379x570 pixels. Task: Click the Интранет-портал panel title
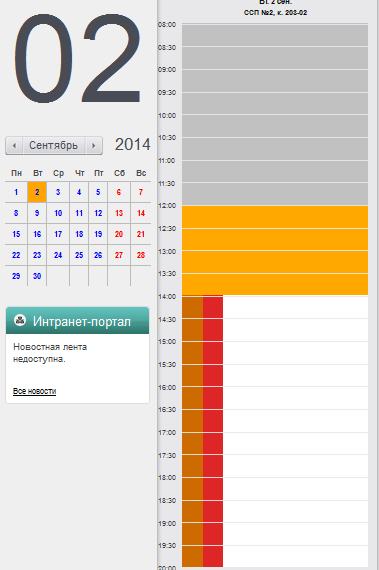point(81,321)
